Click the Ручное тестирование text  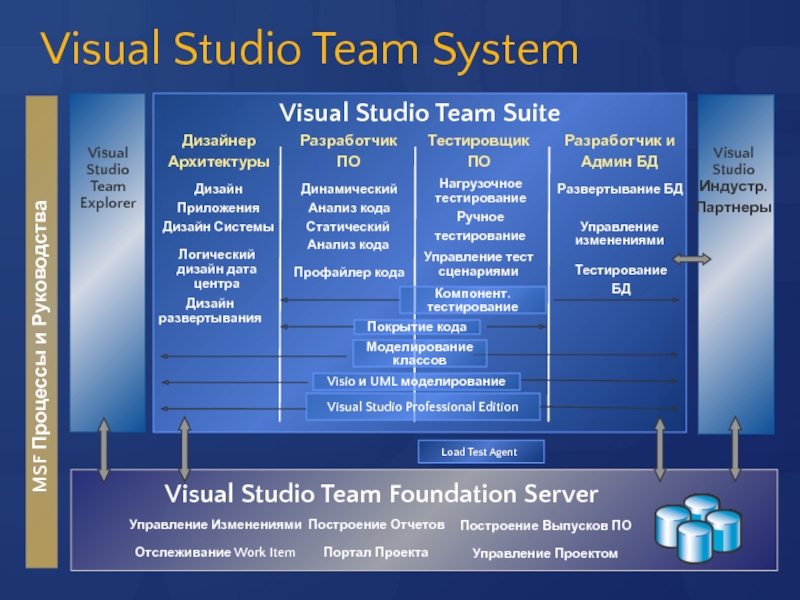(480, 226)
